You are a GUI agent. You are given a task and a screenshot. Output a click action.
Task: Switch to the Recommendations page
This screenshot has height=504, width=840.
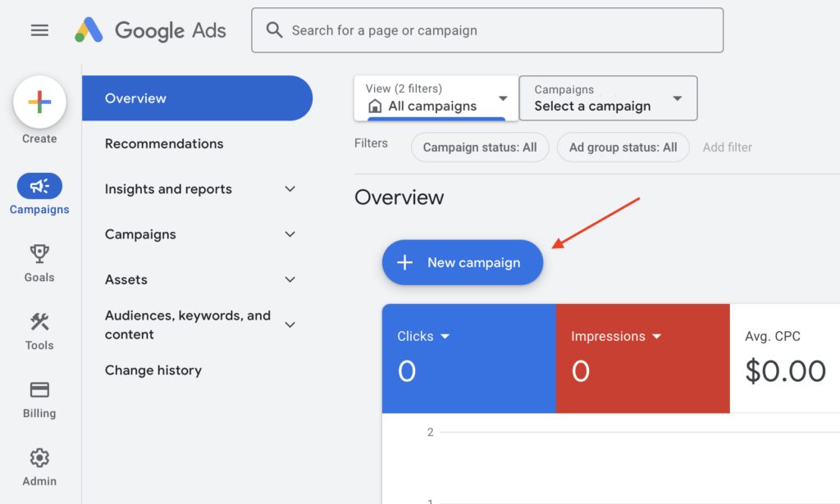[x=163, y=143]
